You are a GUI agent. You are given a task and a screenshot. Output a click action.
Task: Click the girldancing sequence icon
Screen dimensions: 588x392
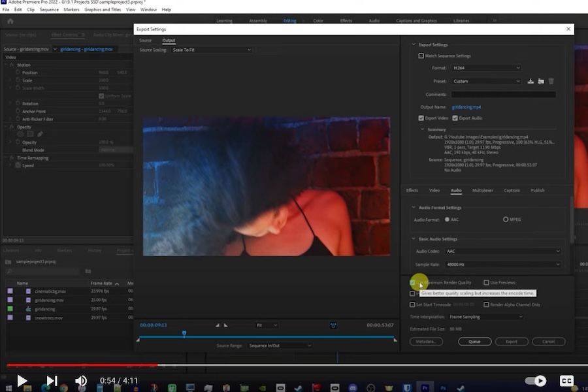28,309
